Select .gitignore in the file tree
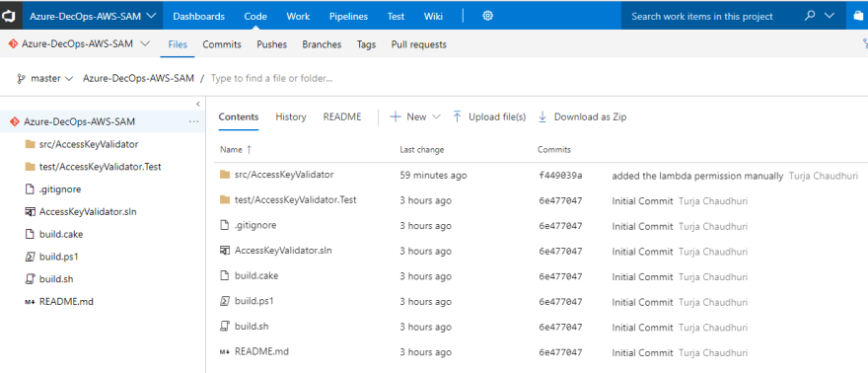 [x=60, y=189]
